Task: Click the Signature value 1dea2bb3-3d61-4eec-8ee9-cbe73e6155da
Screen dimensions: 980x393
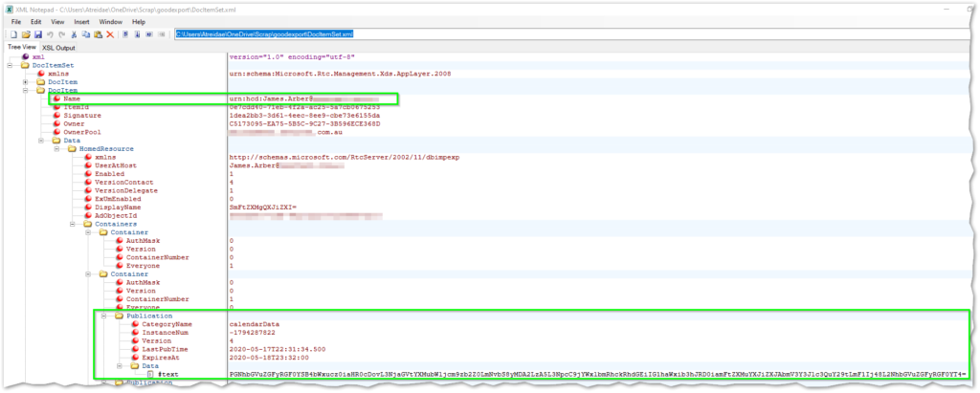Action: [x=304, y=116]
